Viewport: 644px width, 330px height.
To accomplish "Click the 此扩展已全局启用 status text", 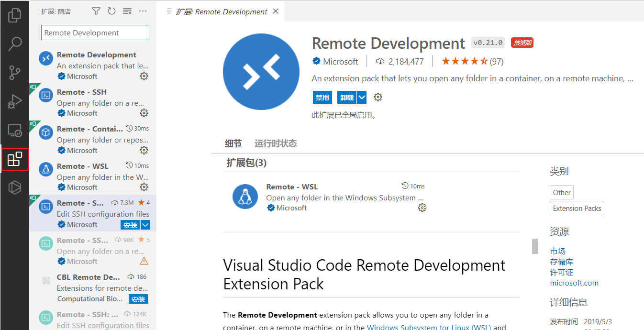I will (344, 115).
